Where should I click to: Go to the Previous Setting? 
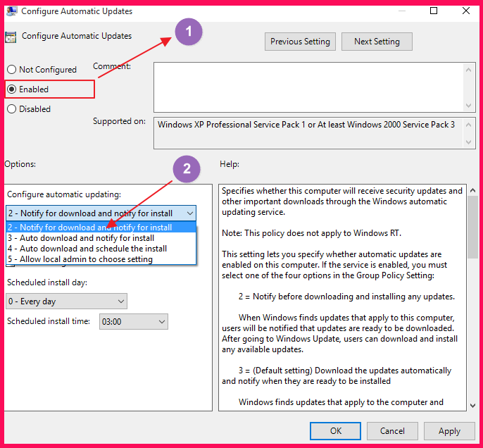coord(300,42)
